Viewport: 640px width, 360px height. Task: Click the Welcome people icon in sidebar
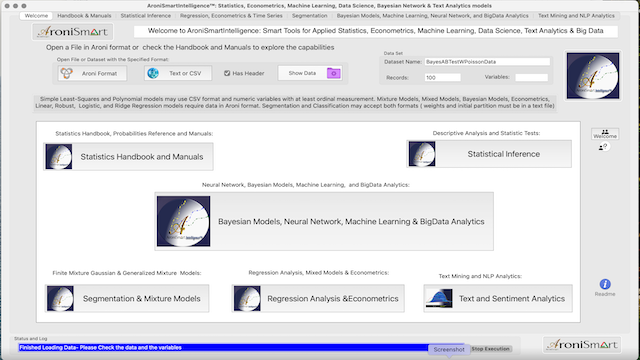pyautogui.click(x=605, y=134)
